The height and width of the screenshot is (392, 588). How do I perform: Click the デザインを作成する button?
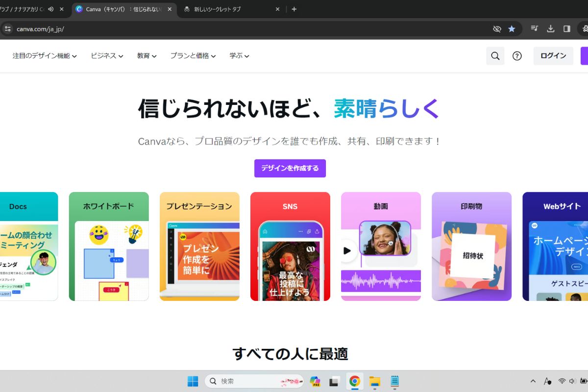click(x=290, y=168)
